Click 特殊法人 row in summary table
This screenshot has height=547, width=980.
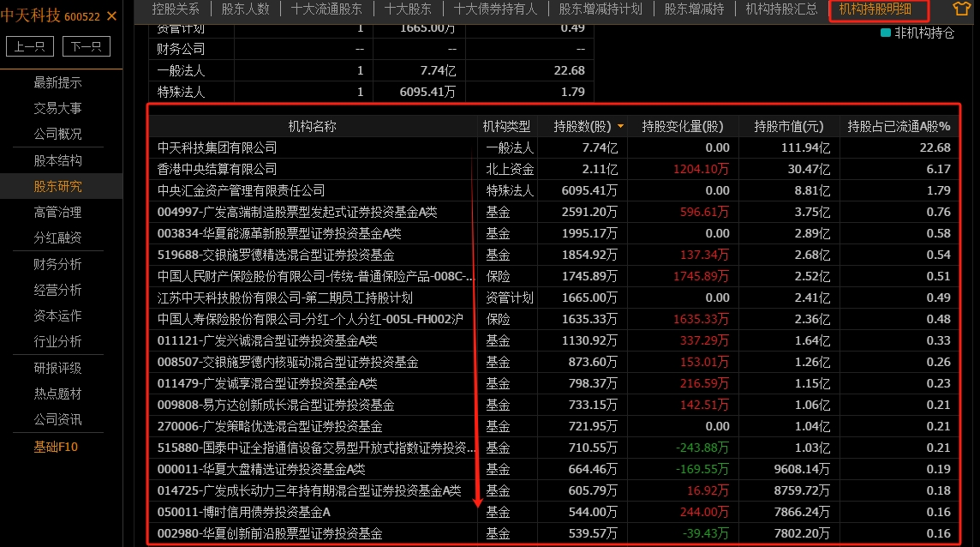371,92
